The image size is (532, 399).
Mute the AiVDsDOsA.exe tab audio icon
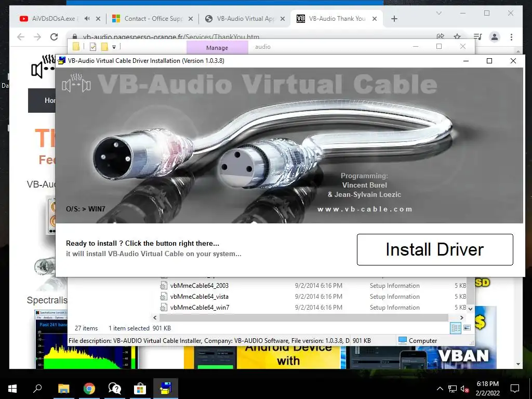tap(87, 19)
